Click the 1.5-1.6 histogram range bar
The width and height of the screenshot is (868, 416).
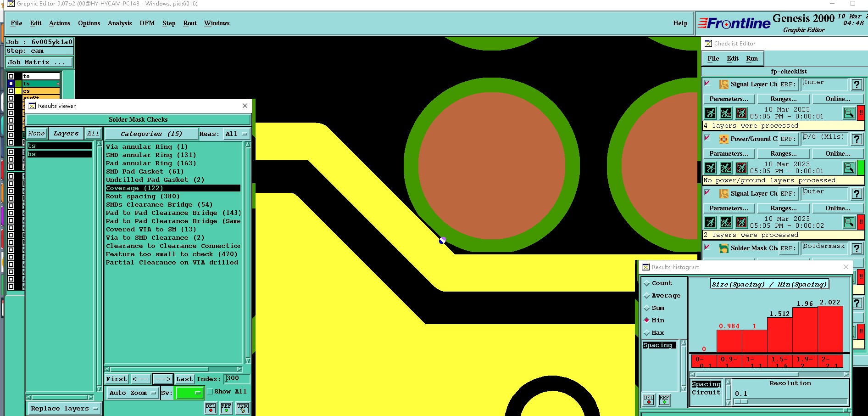pos(780,361)
